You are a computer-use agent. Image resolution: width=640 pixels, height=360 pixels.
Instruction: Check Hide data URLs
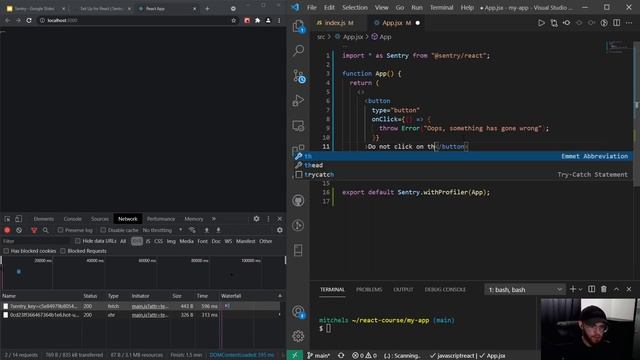click(x=78, y=241)
